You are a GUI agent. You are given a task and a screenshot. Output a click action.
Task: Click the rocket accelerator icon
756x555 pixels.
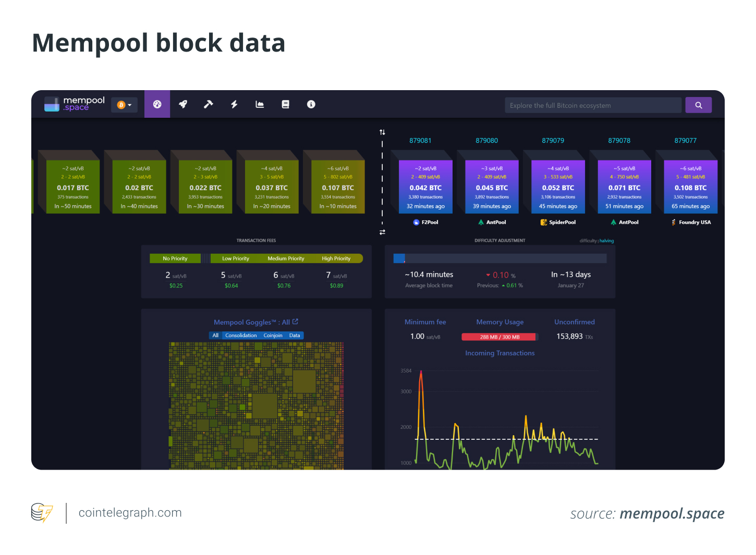(x=183, y=104)
